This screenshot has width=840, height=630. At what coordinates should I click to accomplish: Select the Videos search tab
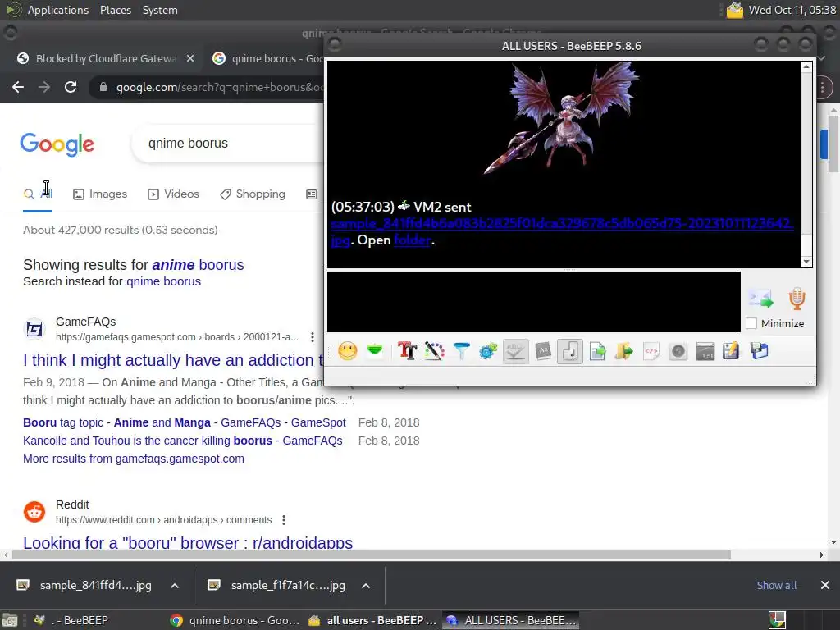coord(173,194)
